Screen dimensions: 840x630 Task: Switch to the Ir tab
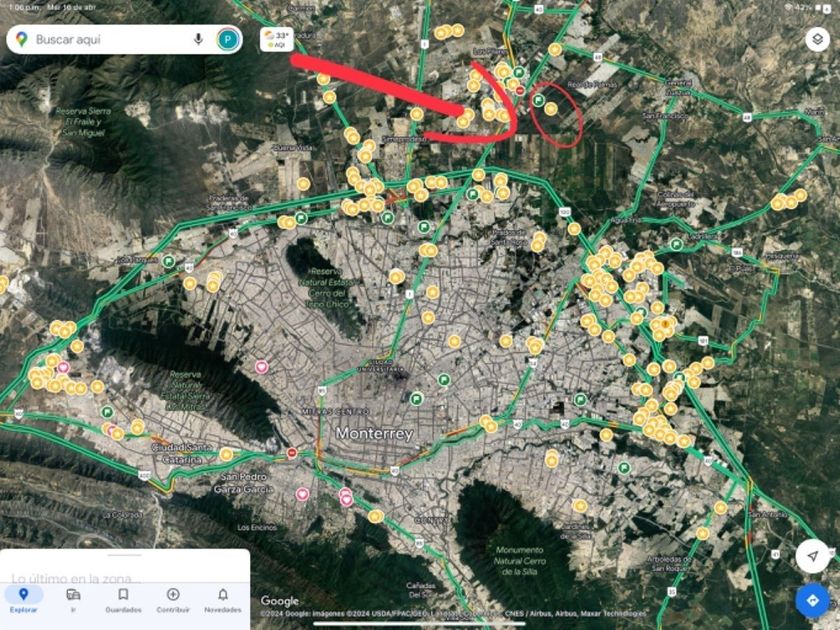(73, 600)
